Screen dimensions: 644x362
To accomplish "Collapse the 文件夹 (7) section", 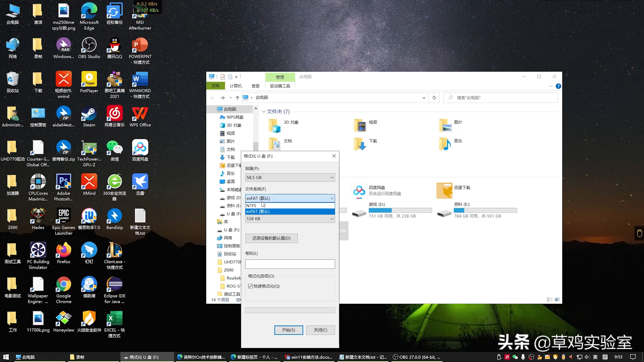I will 264,111.
